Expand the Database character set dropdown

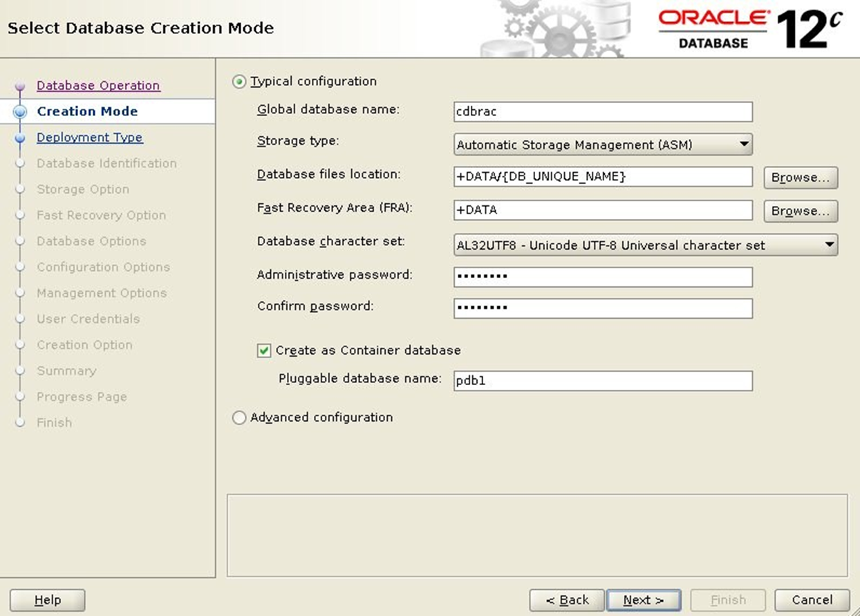646,245
